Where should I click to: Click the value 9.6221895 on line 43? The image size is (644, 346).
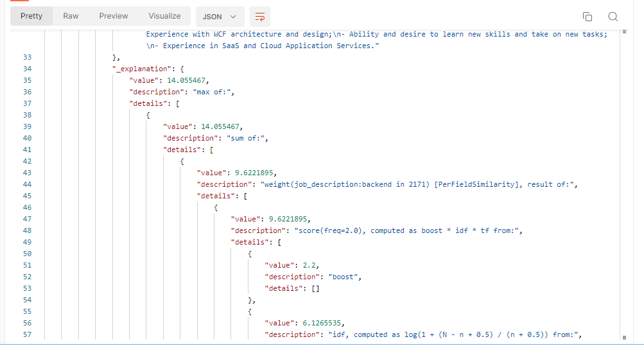[254, 173]
